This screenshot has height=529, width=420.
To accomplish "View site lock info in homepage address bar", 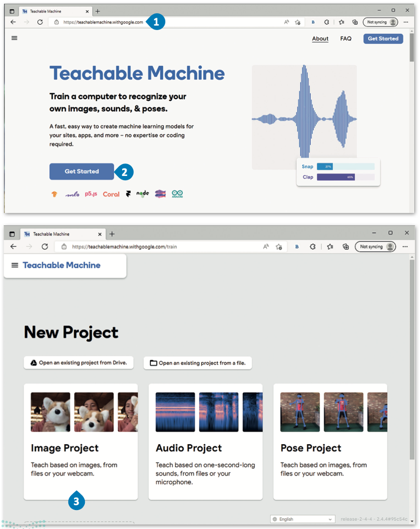I will coord(57,22).
